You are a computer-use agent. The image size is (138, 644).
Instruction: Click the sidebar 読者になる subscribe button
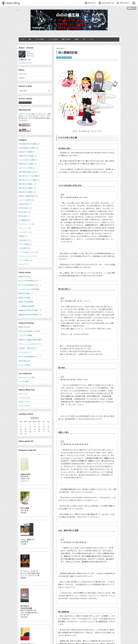[x=23, y=60]
